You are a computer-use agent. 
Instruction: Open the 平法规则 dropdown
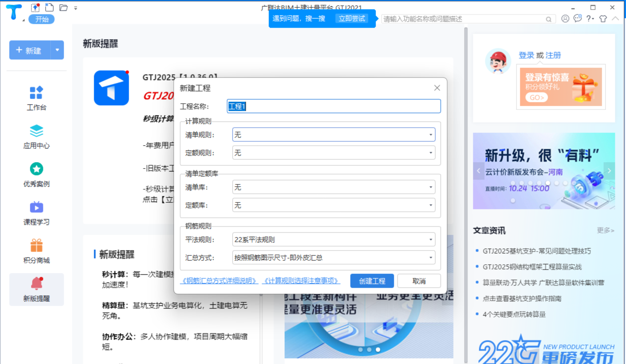[x=334, y=240]
